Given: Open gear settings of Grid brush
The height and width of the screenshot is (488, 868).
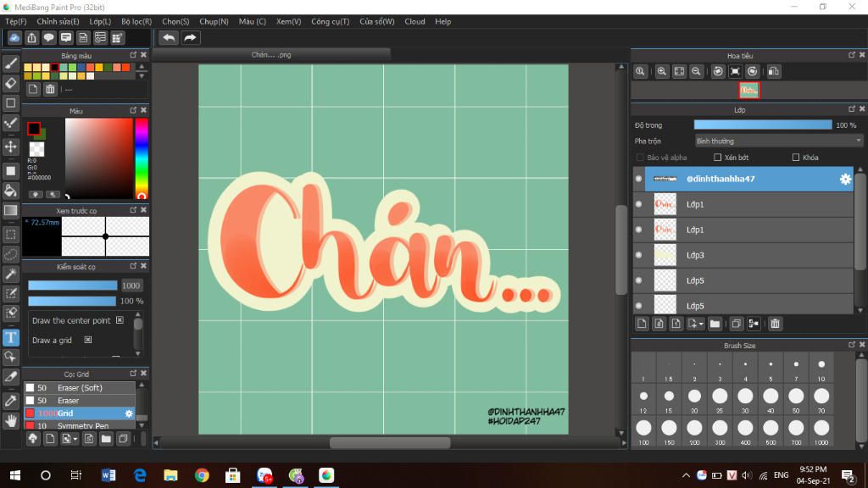Looking at the screenshot, I should pos(129,413).
